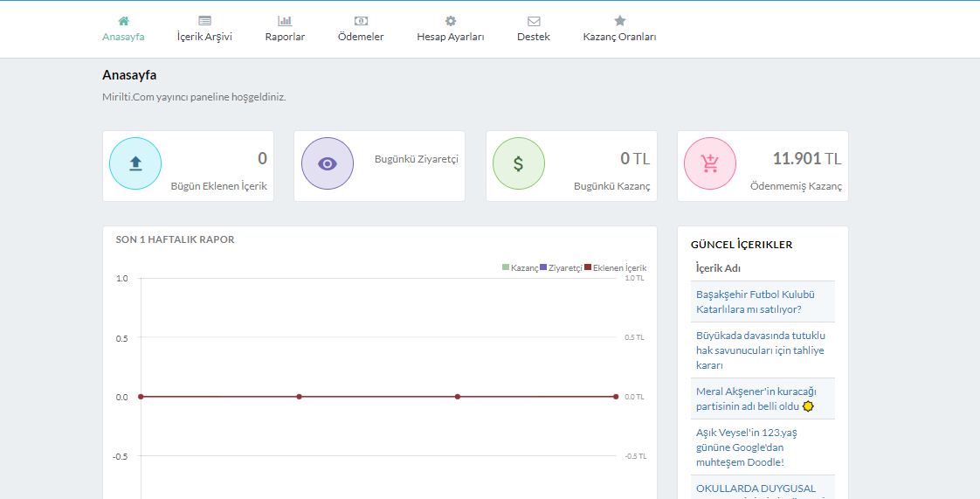Click the Kazanç Oranları star icon
This screenshot has width=980, height=499.
619,21
